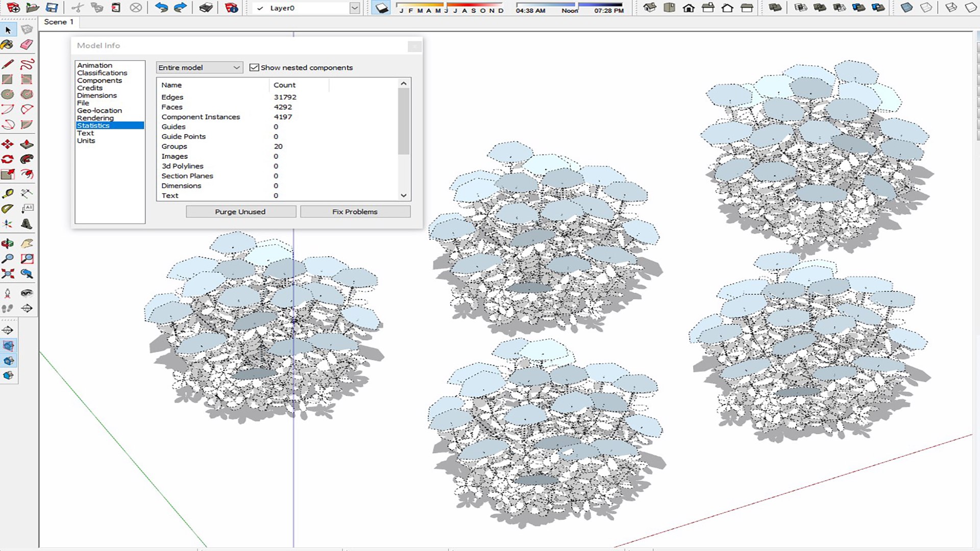Activate Zoom Extents tool

(8, 273)
